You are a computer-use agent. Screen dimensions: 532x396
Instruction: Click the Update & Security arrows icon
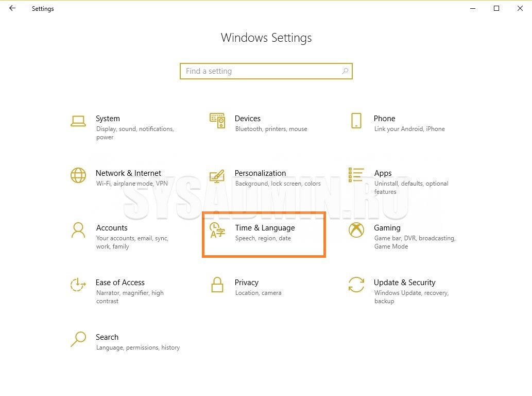point(356,285)
